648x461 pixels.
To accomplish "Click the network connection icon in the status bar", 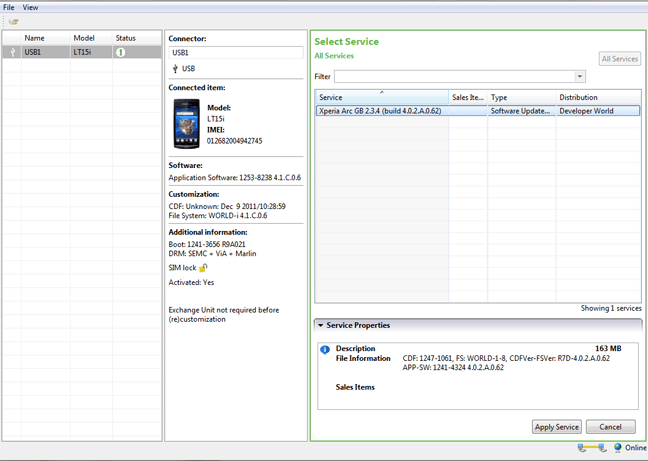I will click(x=592, y=448).
